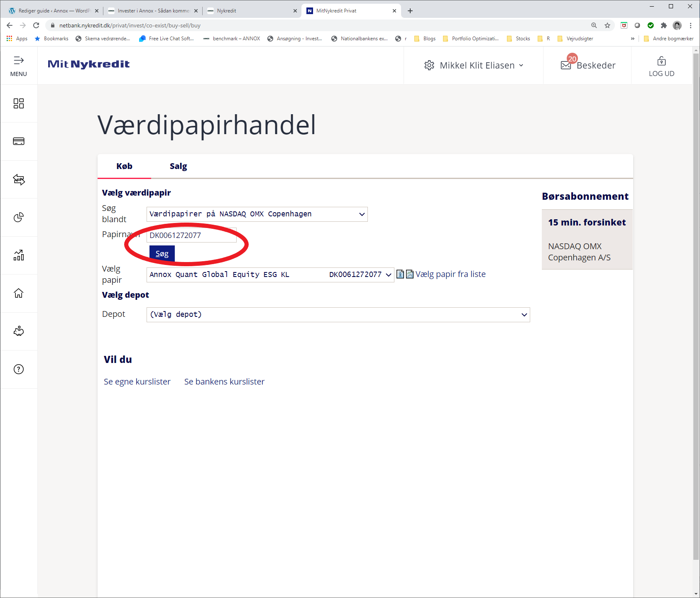Open the dashboard overview grid icon
Image resolution: width=700 pixels, height=598 pixels.
(x=19, y=103)
